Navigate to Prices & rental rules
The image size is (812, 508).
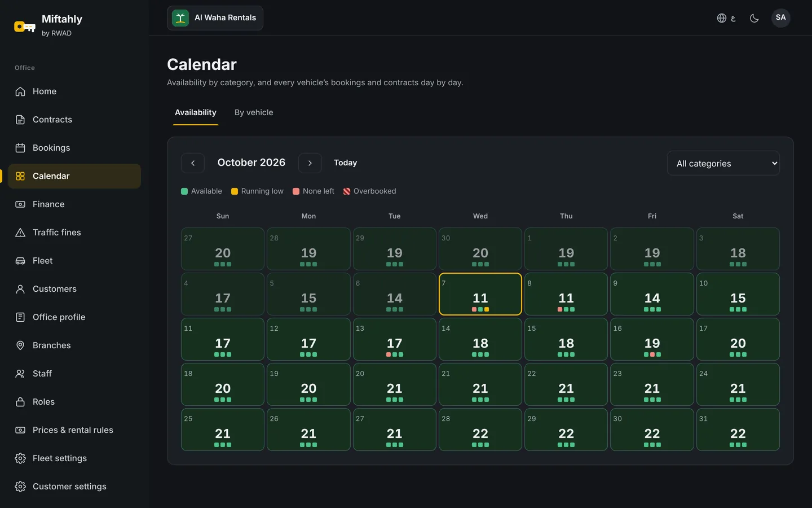[74, 430]
